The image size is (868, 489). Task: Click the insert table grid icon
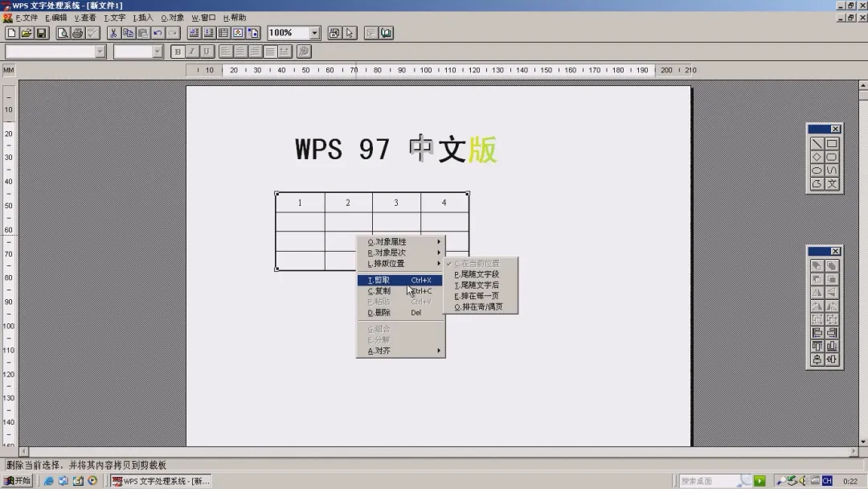tap(223, 33)
